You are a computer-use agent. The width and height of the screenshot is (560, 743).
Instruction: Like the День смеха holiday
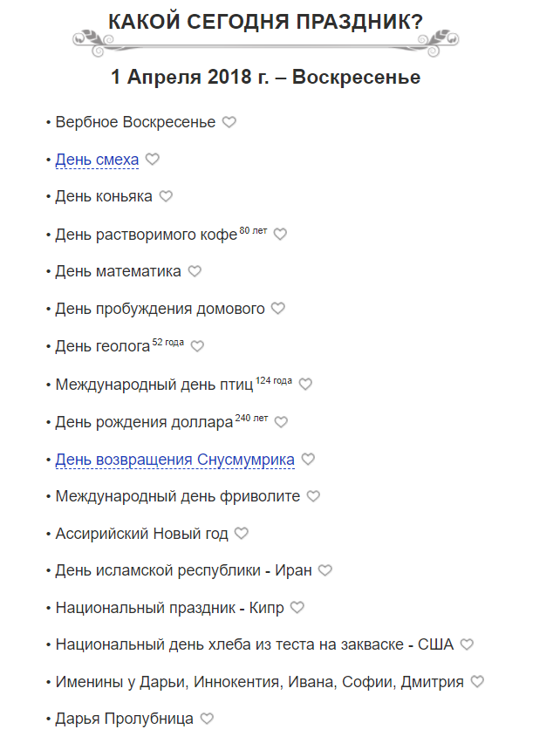(153, 160)
